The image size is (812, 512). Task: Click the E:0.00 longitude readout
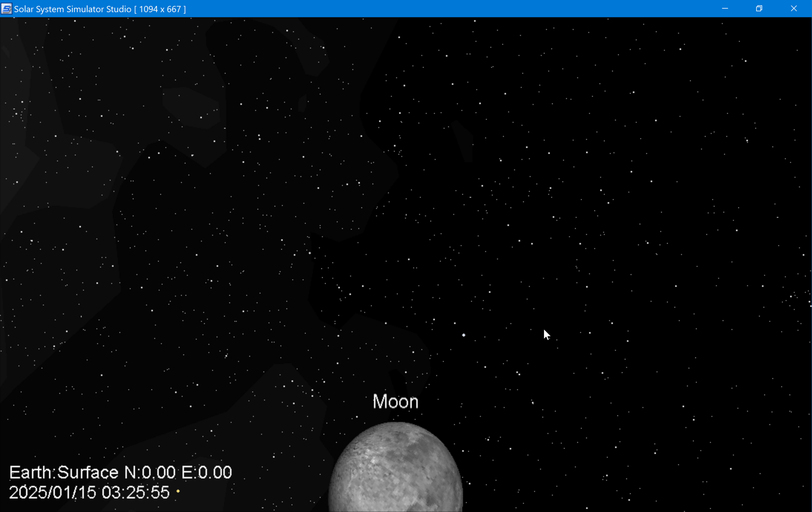pos(207,473)
